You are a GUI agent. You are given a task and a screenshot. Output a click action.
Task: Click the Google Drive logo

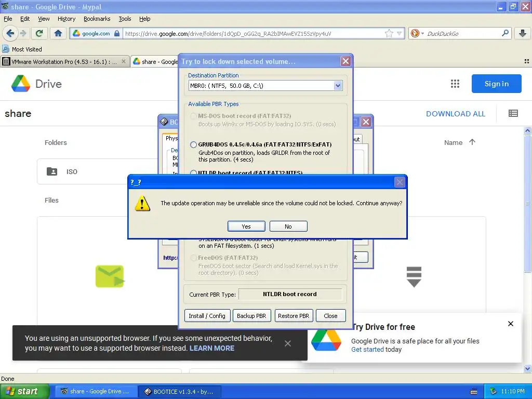click(x=36, y=84)
